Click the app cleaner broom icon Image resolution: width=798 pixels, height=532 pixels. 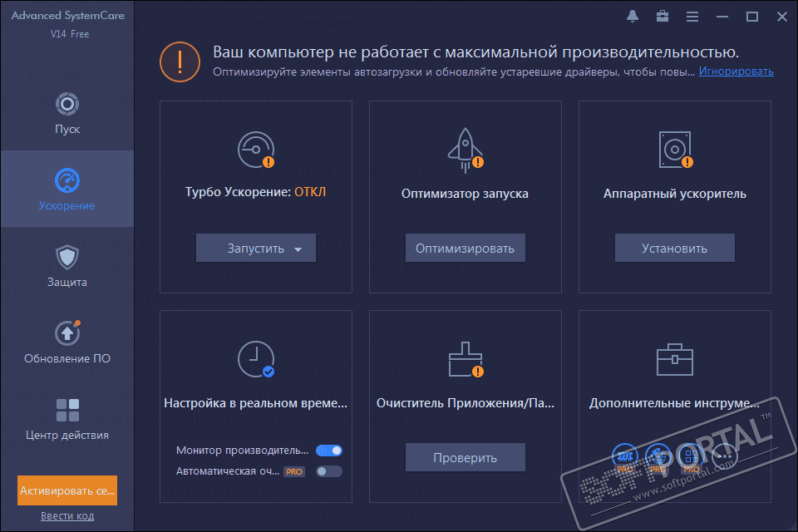tap(465, 359)
